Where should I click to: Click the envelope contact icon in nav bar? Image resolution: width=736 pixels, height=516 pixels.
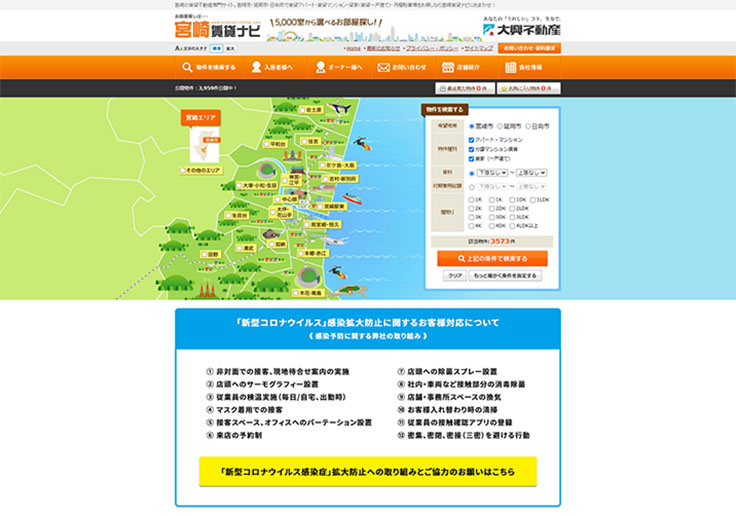point(383,68)
